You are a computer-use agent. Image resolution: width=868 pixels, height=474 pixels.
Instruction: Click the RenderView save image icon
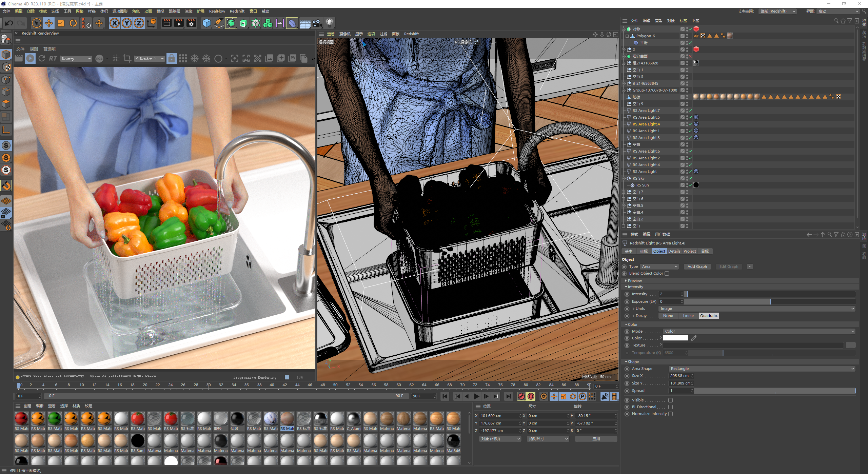[x=269, y=59]
